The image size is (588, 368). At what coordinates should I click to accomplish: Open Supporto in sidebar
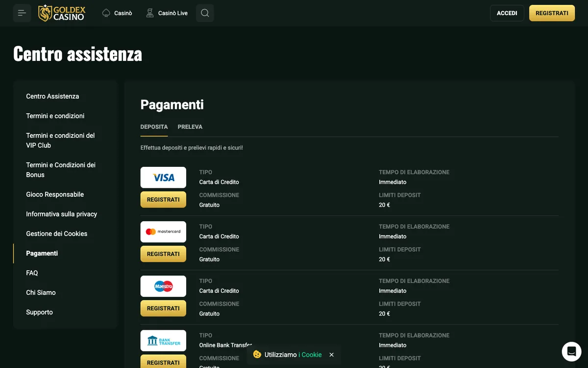pyautogui.click(x=39, y=312)
